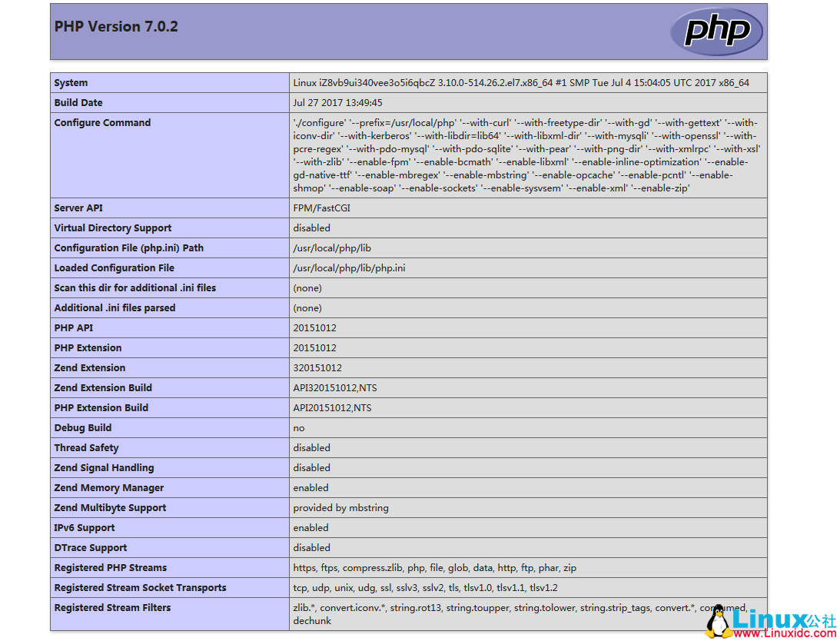Click the PHP logo in the header
The image size is (840, 641).
point(716,32)
